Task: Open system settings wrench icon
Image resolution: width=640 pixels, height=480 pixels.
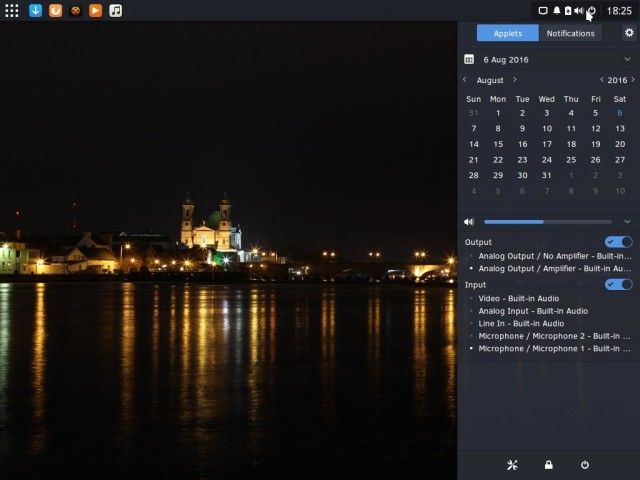Action: tap(512, 465)
